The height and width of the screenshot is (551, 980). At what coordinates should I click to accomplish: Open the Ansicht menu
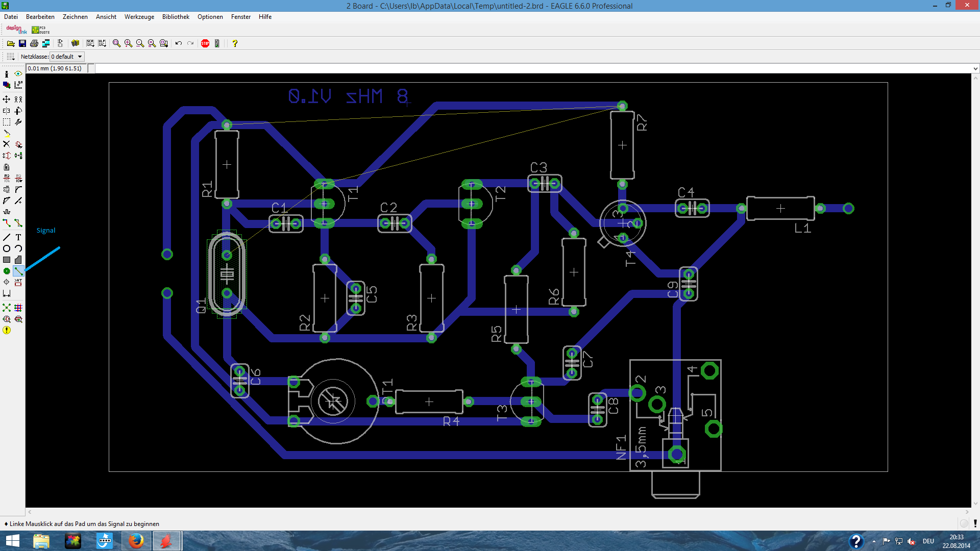(x=106, y=17)
